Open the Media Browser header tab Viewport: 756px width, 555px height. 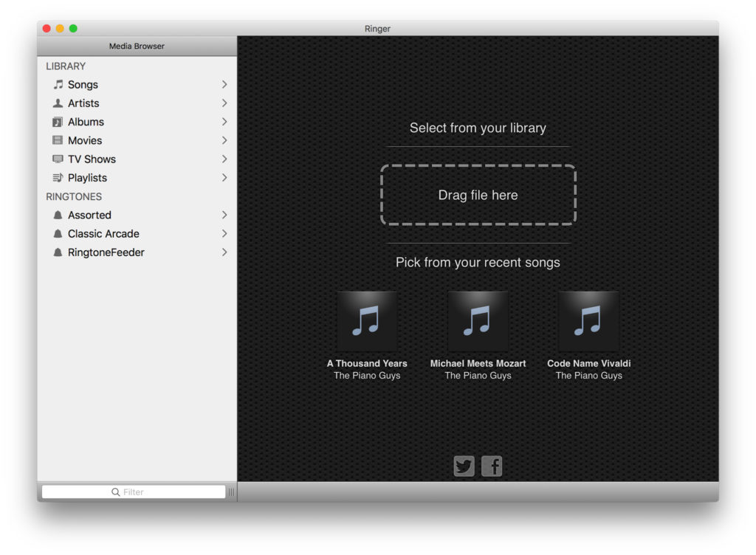(137, 46)
